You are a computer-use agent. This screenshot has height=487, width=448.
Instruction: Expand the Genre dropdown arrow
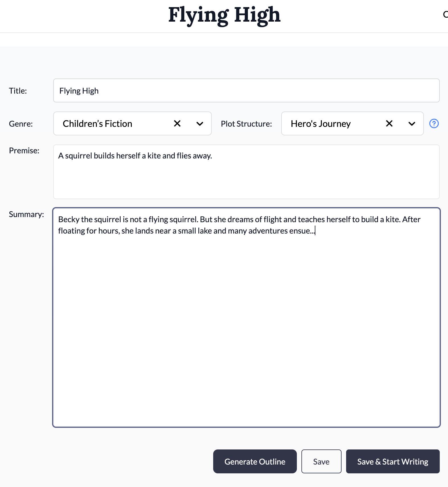pyautogui.click(x=200, y=123)
